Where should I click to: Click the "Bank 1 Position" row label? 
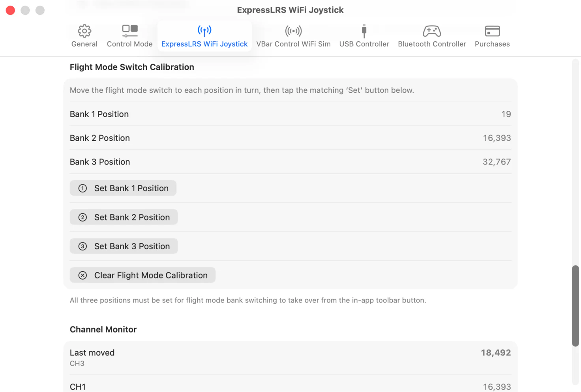[99, 114]
